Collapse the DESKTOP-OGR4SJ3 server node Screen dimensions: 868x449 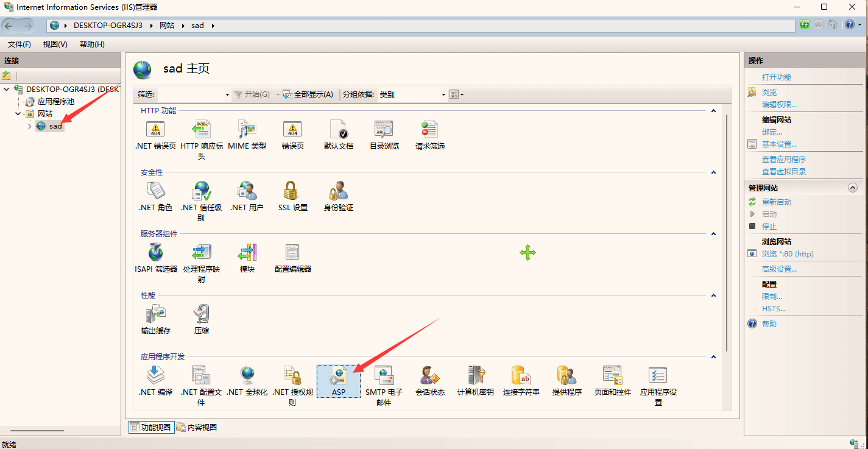[7, 89]
